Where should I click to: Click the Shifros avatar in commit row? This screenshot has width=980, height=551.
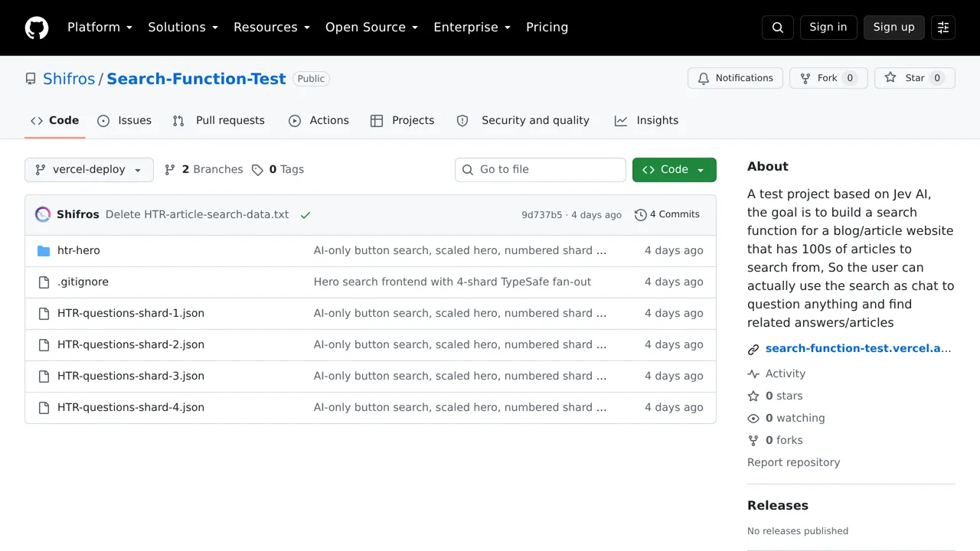click(x=43, y=214)
